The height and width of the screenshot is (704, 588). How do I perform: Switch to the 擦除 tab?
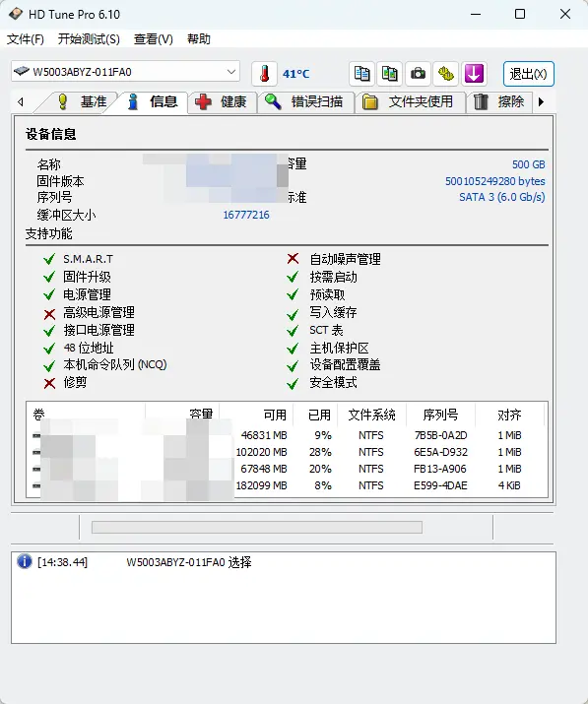[x=499, y=102]
